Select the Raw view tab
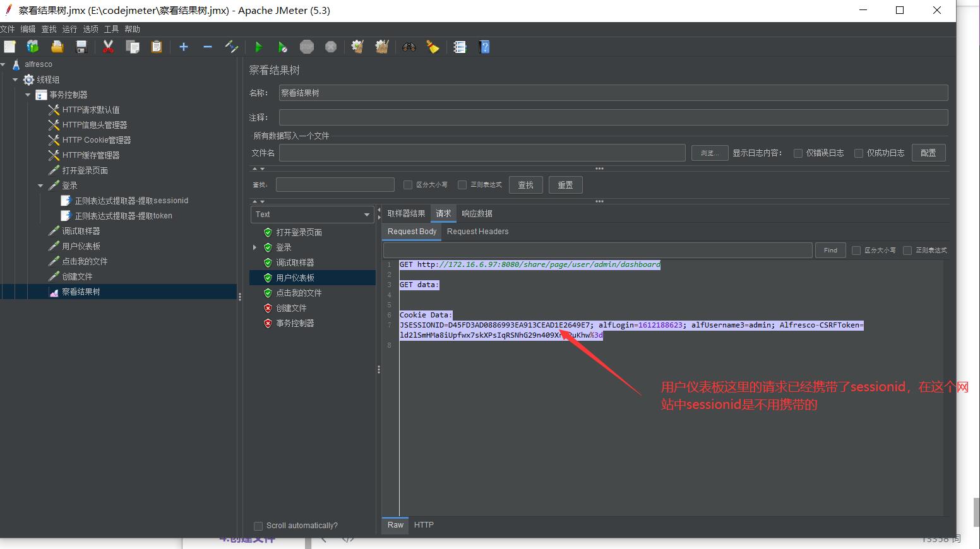This screenshot has height=549, width=980. pyautogui.click(x=395, y=525)
